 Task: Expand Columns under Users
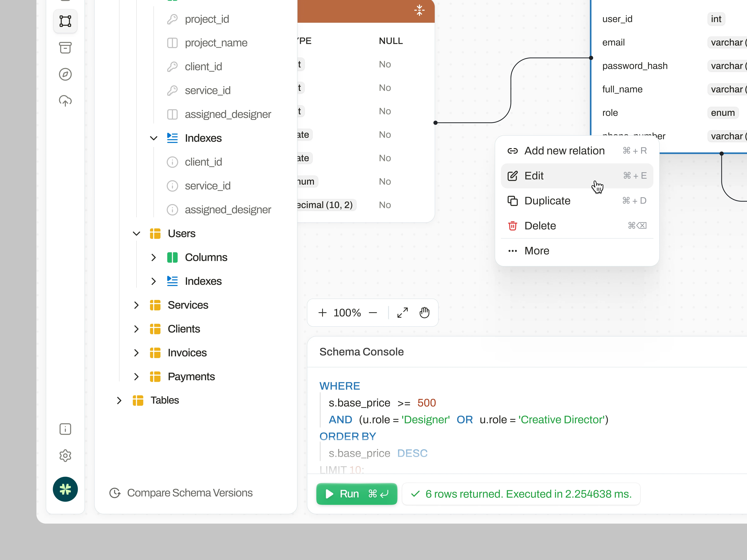coord(154,258)
